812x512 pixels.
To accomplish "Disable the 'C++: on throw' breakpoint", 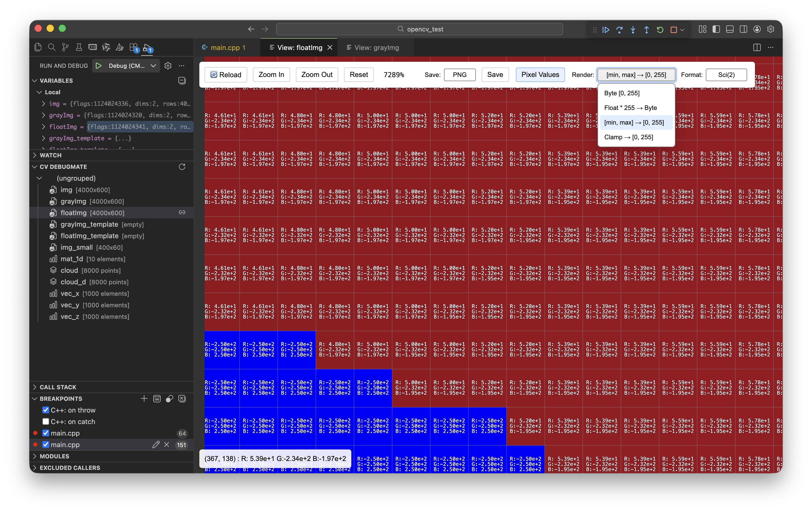I will (x=46, y=410).
